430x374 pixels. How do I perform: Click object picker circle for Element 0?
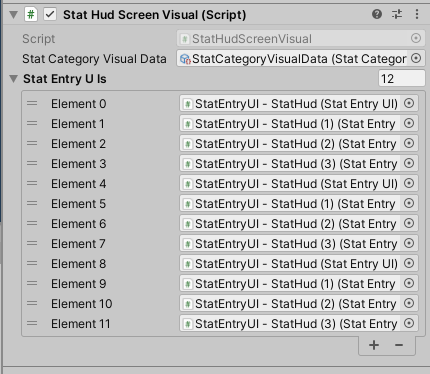pos(409,103)
